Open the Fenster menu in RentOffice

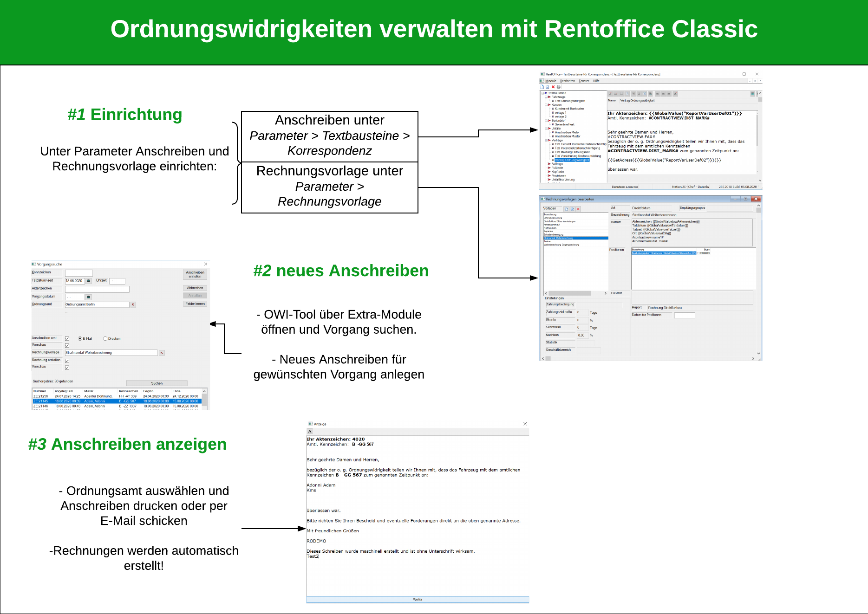coord(584,81)
